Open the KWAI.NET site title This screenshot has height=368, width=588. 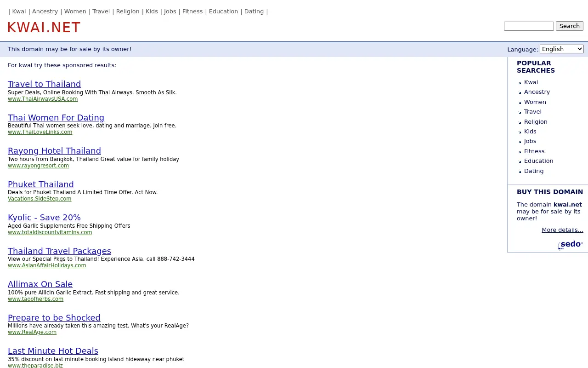44,28
